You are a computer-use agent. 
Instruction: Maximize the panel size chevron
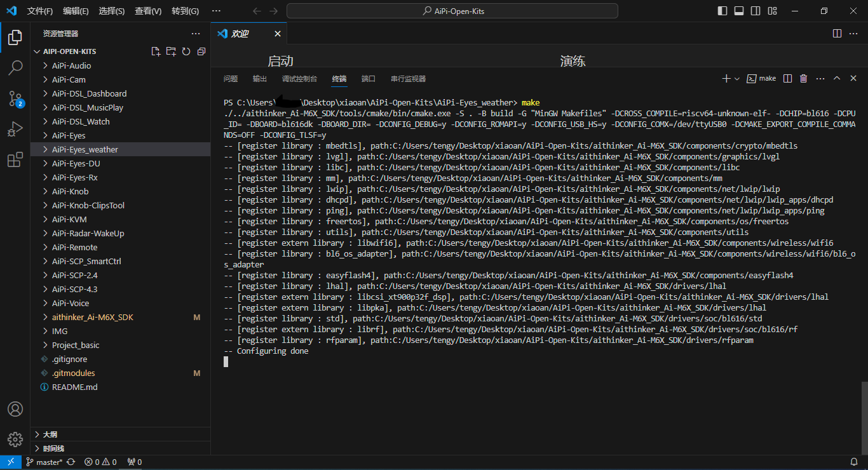tap(837, 79)
